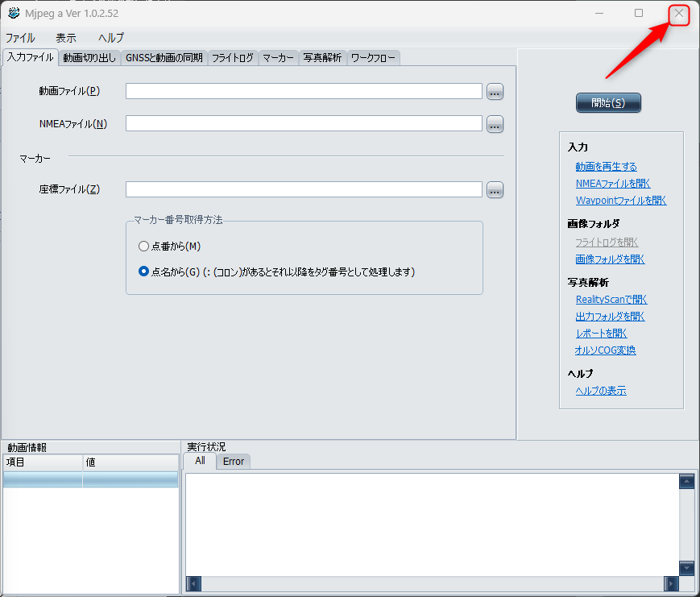This screenshot has height=597, width=700.
Task: Open the RealityScanで開く link
Action: [611, 300]
